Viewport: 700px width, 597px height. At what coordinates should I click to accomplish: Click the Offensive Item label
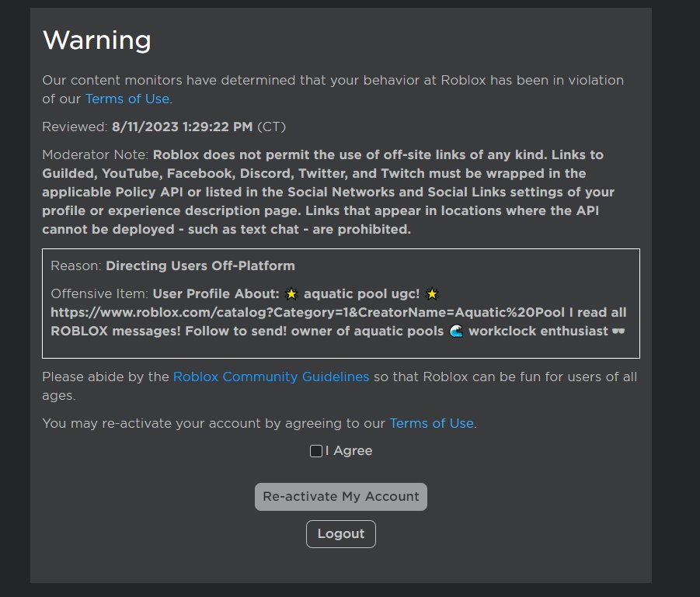coord(99,293)
